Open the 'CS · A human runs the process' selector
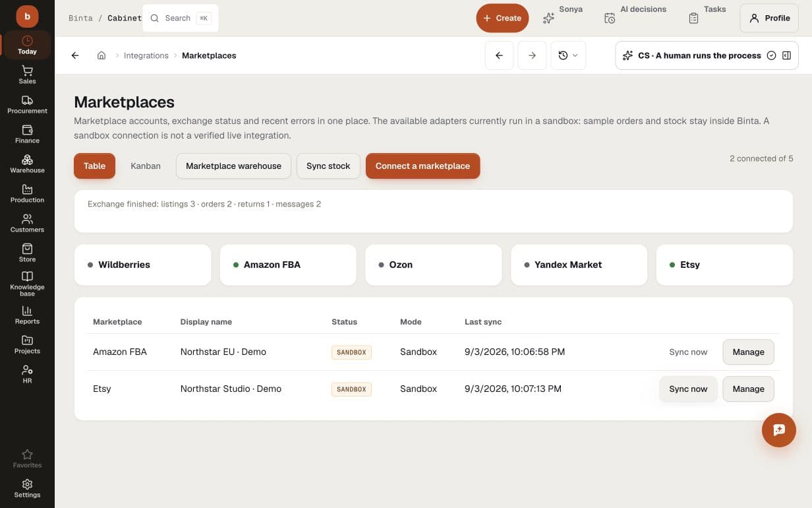Image resolution: width=812 pixels, height=508 pixels. point(707,55)
